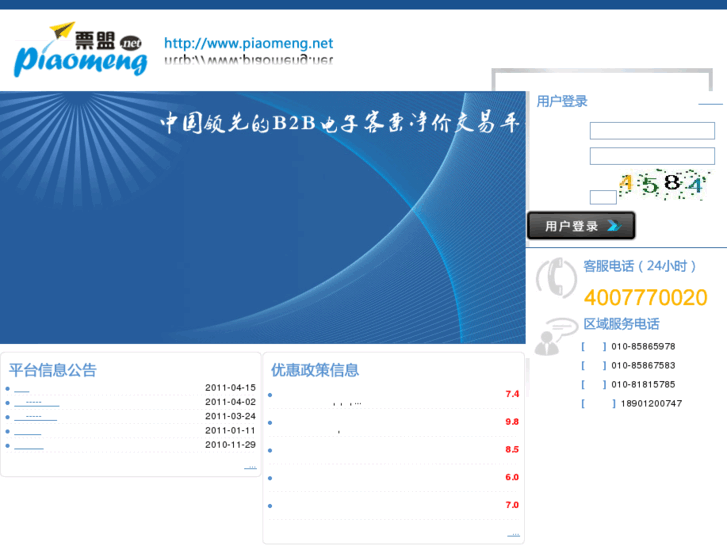The image size is (727, 545).
Task: Open the http://www.piaomeng.net link
Action: [x=249, y=43]
